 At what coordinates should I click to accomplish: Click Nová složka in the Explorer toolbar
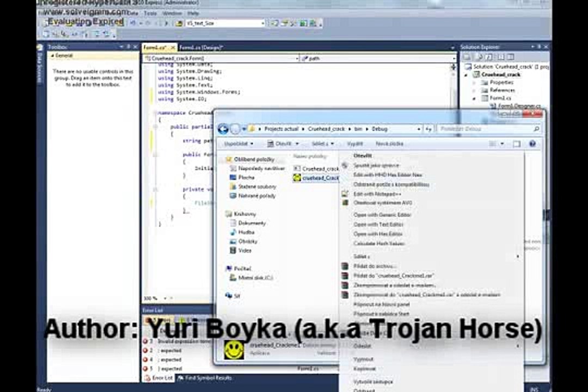click(389, 144)
